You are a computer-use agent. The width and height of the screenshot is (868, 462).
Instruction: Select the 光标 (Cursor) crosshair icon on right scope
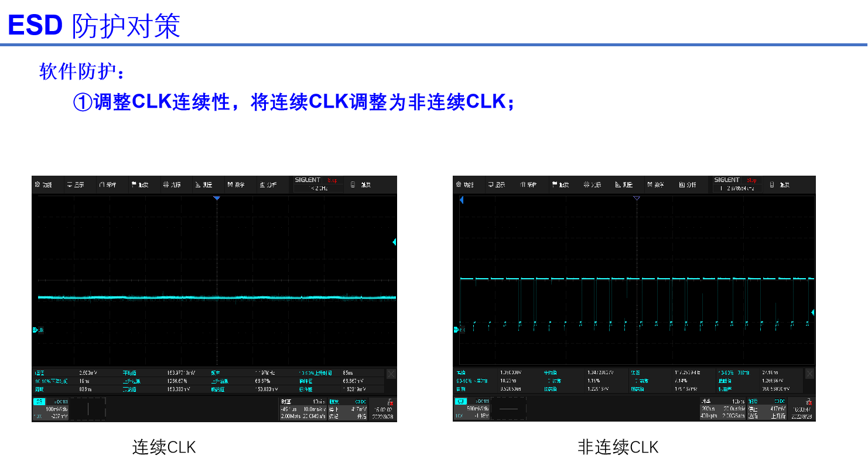tap(592, 184)
